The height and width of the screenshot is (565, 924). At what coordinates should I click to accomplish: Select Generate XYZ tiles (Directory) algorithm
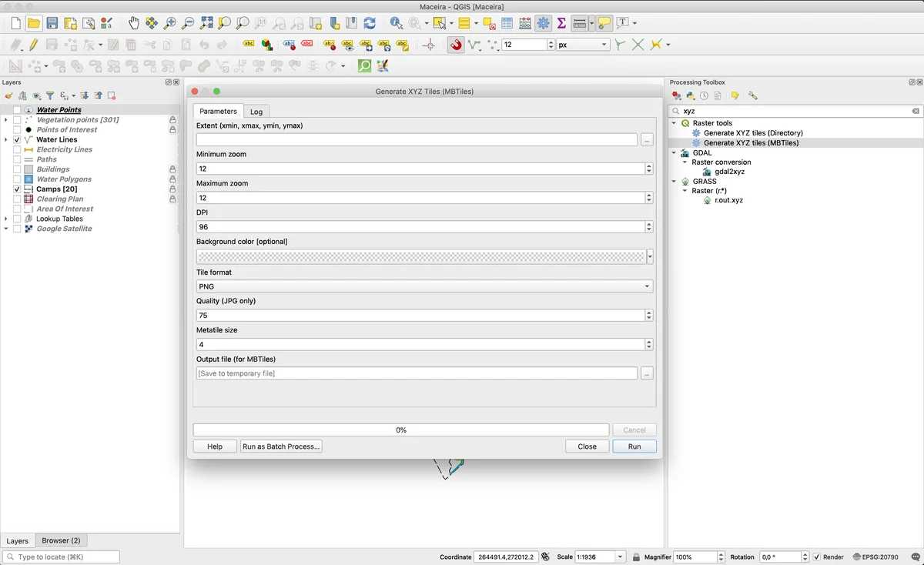[x=752, y=133]
